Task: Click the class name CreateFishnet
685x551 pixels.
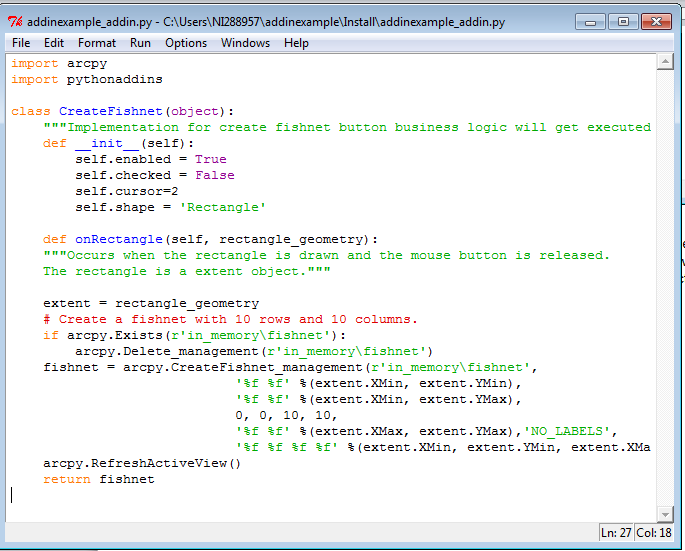Action: click(111, 111)
